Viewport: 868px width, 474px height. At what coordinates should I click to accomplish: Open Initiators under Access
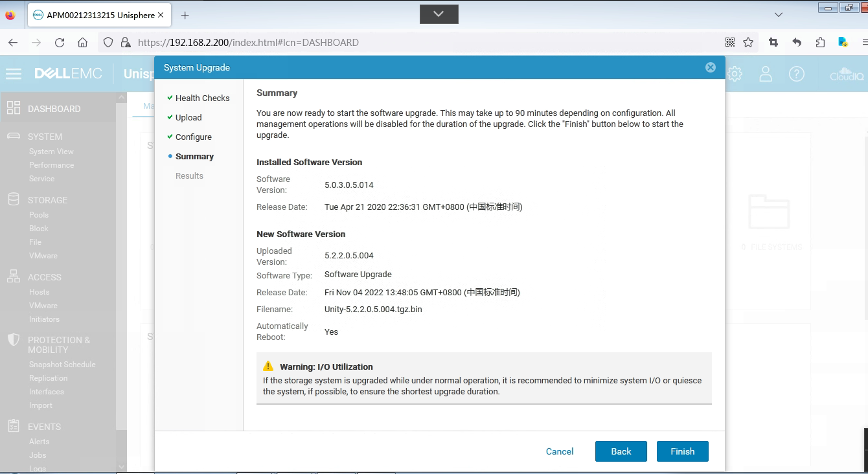click(44, 319)
